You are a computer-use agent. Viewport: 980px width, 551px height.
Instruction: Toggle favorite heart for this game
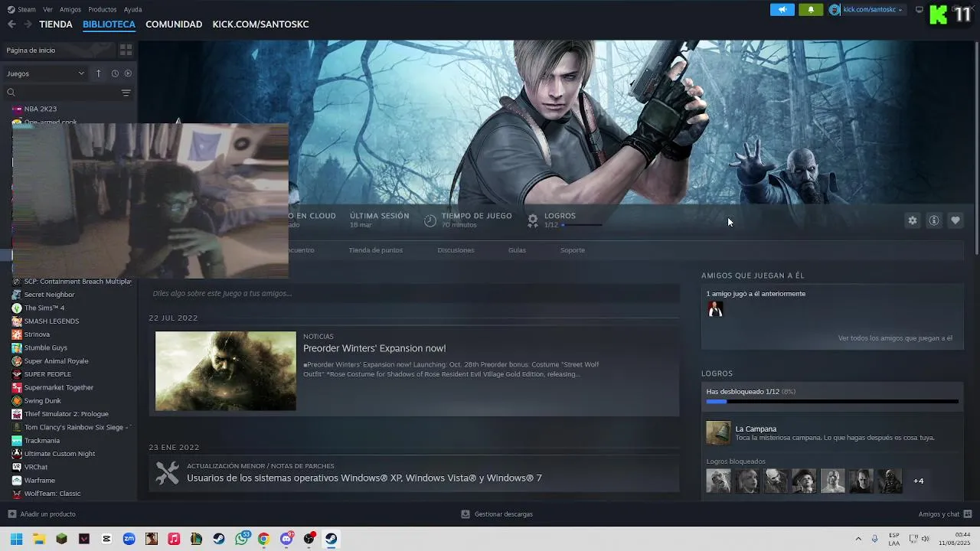(x=955, y=220)
